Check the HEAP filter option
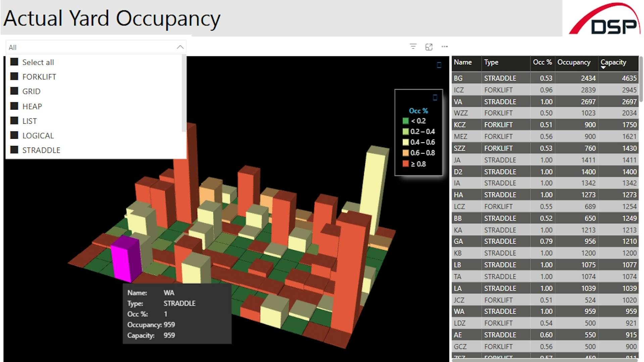644x362 pixels. click(x=14, y=106)
